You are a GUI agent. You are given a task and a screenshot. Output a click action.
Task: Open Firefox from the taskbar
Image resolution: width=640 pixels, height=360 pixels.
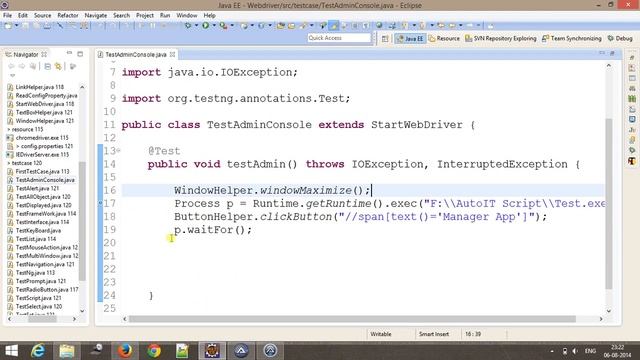point(124,351)
